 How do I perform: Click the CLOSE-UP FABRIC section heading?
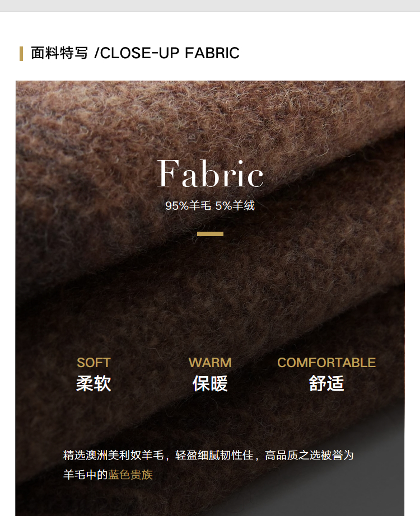(x=135, y=53)
